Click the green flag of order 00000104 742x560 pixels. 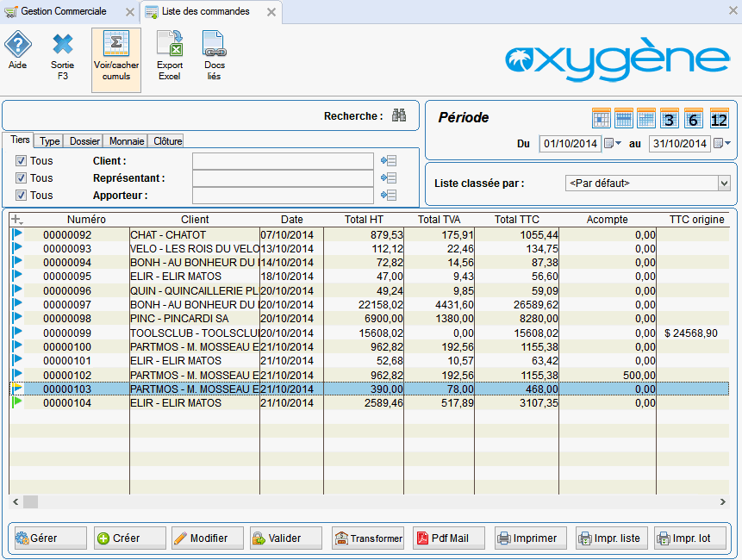(x=17, y=402)
